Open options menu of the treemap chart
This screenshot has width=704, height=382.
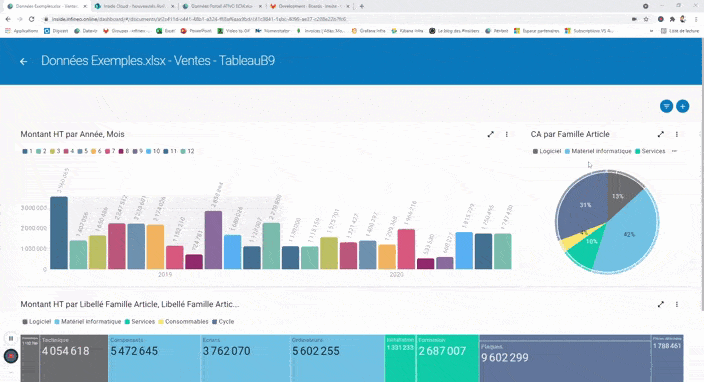677,304
